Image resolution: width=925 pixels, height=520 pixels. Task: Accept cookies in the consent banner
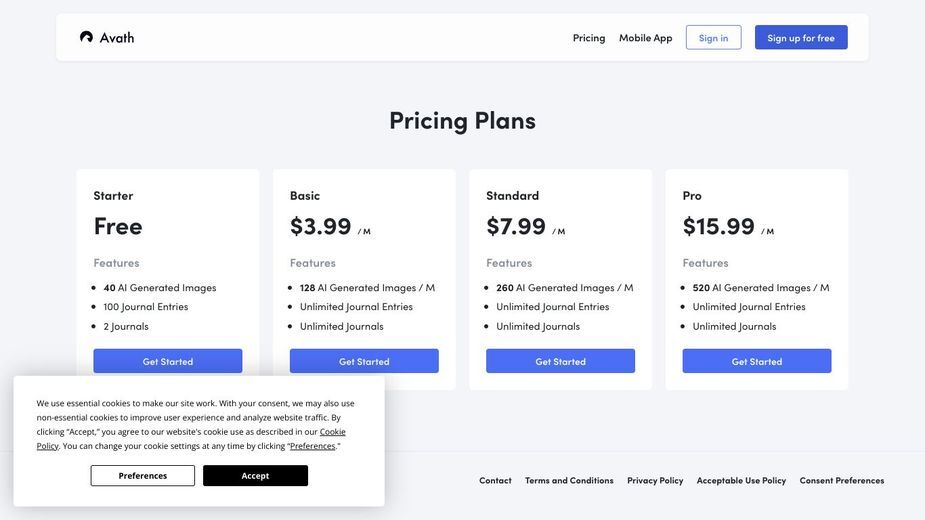(x=255, y=475)
